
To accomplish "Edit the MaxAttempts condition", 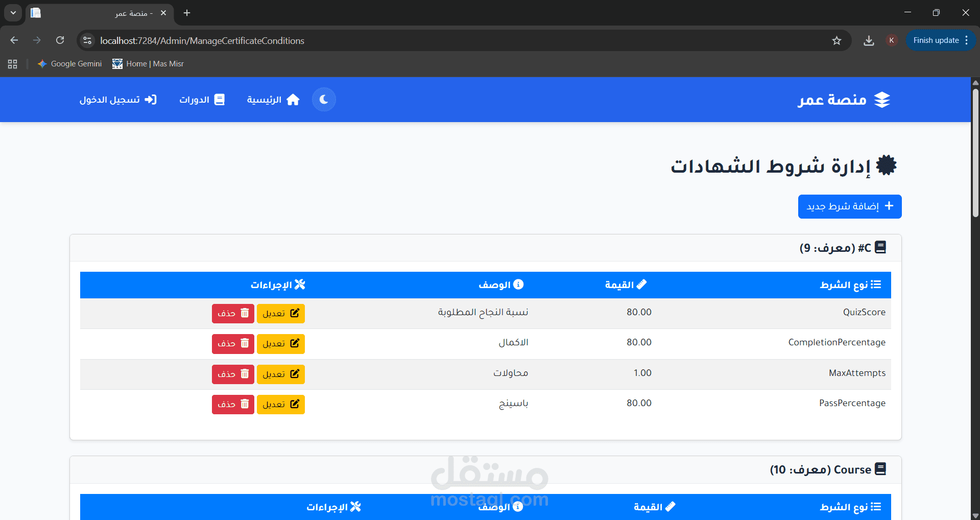I will (281, 374).
